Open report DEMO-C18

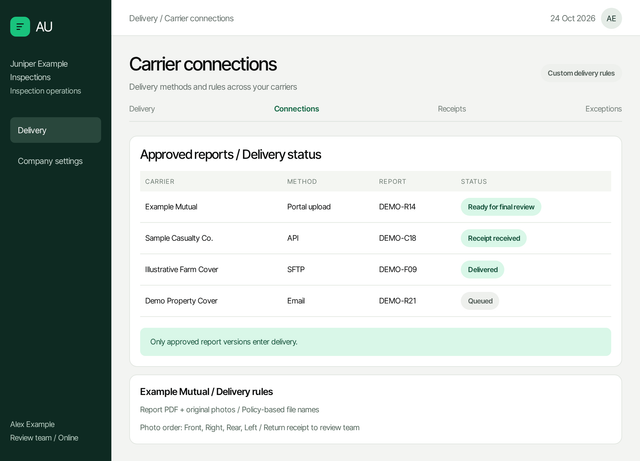tap(397, 238)
